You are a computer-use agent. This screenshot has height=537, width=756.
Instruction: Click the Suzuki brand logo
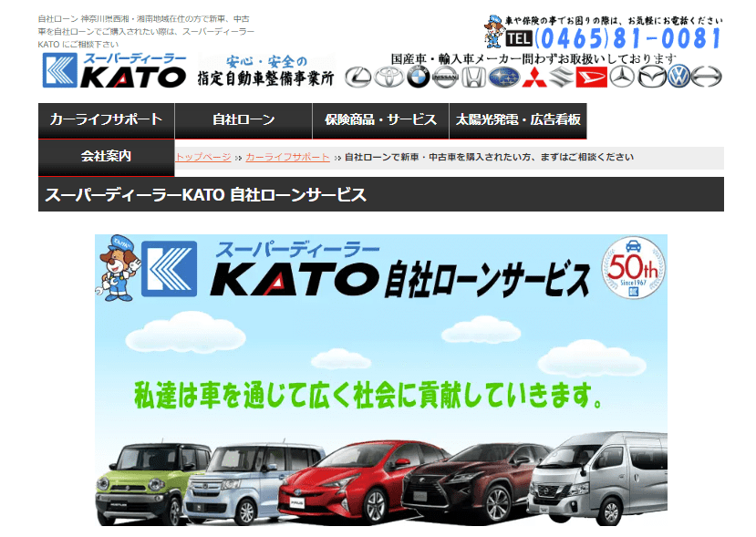click(x=562, y=77)
